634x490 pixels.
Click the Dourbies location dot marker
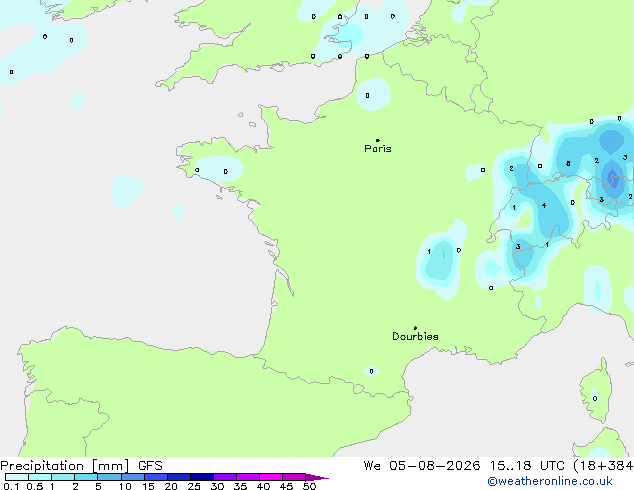click(x=415, y=328)
